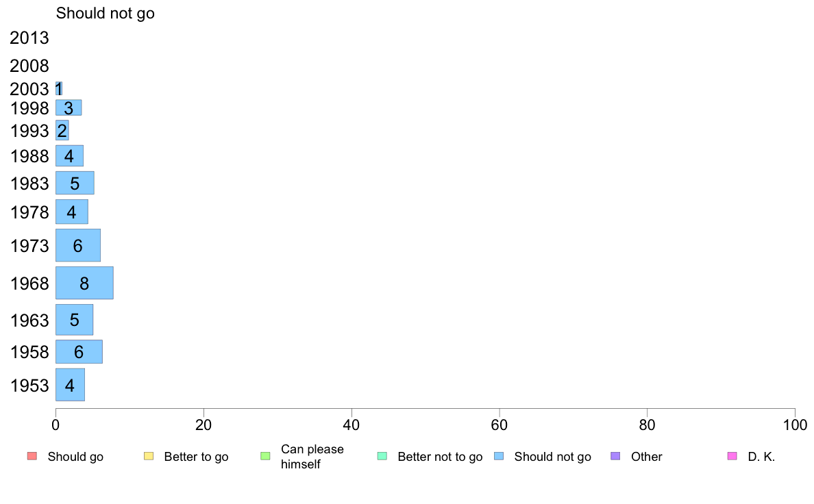
Task: Select the 1983 bar labeled 5
Action: coord(75,183)
